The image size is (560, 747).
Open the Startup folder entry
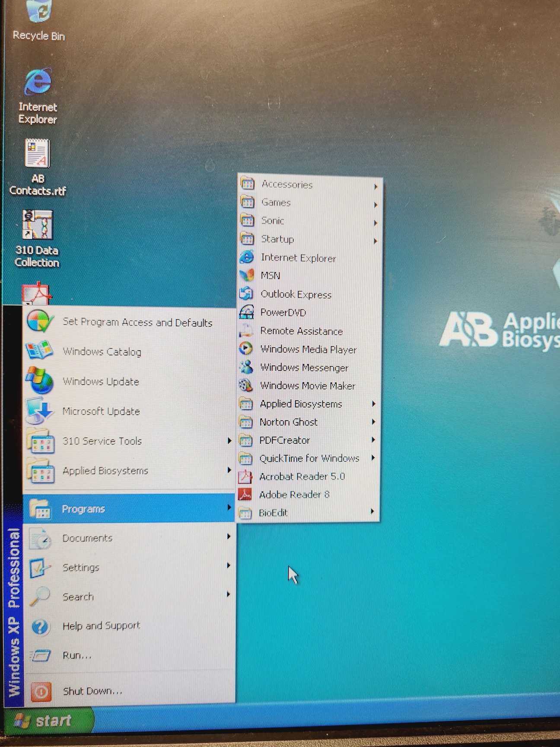(310, 239)
